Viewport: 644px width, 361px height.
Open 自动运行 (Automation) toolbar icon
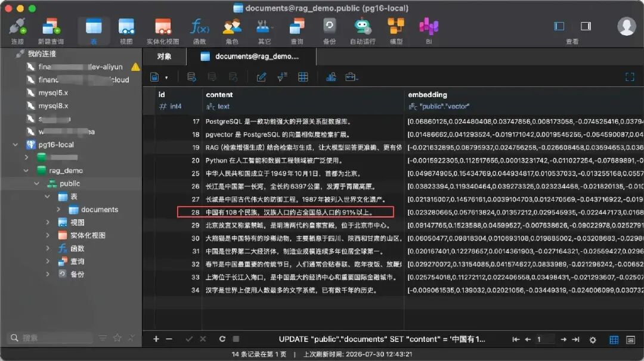tap(363, 31)
